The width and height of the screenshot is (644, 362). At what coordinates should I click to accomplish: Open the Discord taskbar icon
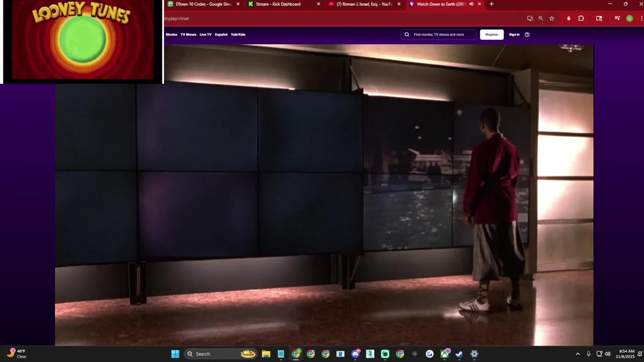355,354
